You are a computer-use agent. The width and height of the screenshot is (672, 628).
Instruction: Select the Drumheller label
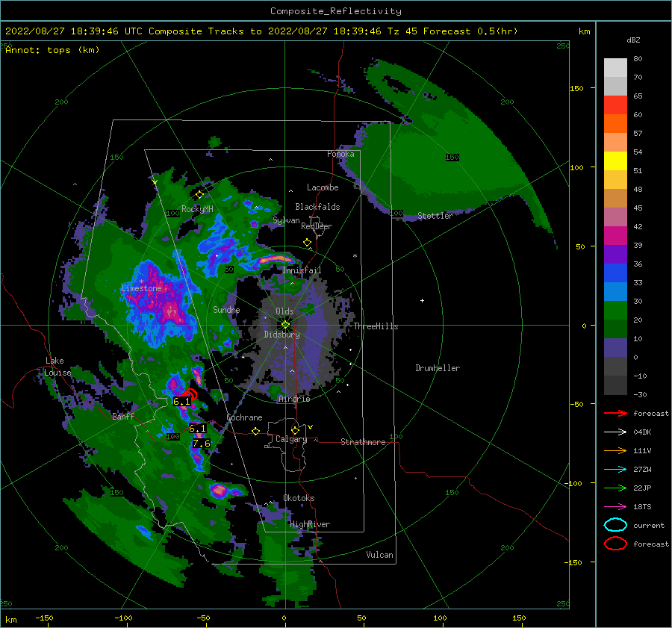click(x=438, y=368)
